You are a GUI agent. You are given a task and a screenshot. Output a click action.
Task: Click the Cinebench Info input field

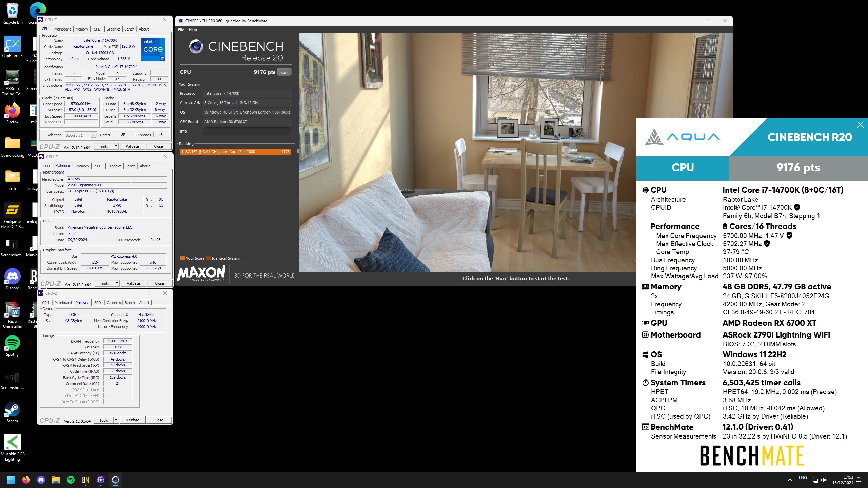tap(247, 131)
